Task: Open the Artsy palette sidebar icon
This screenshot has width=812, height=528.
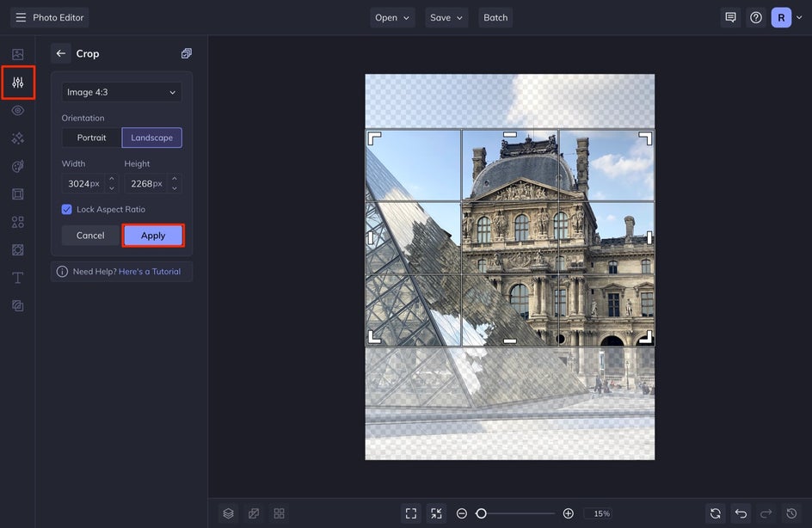Action: [x=17, y=166]
